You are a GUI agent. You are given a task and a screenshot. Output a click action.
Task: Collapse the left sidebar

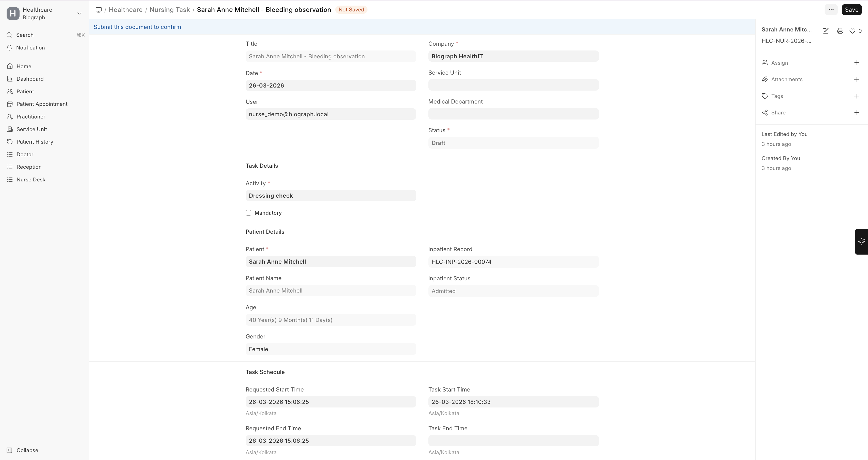(x=27, y=450)
